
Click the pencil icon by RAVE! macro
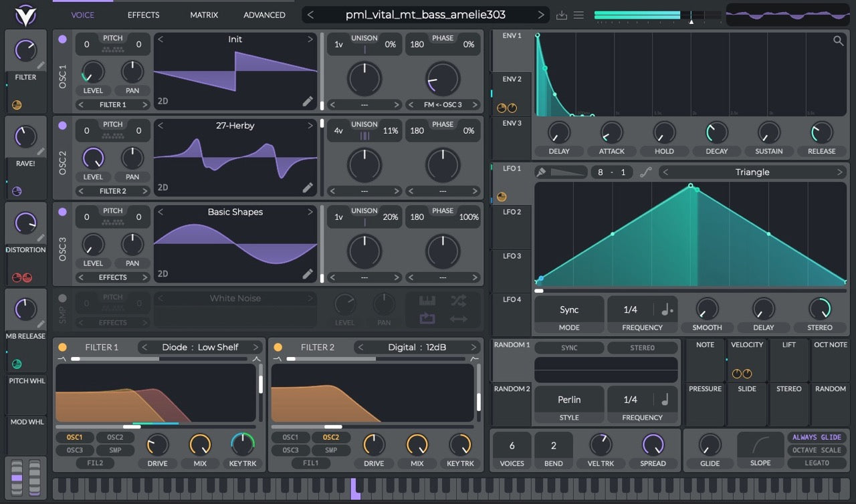41,152
